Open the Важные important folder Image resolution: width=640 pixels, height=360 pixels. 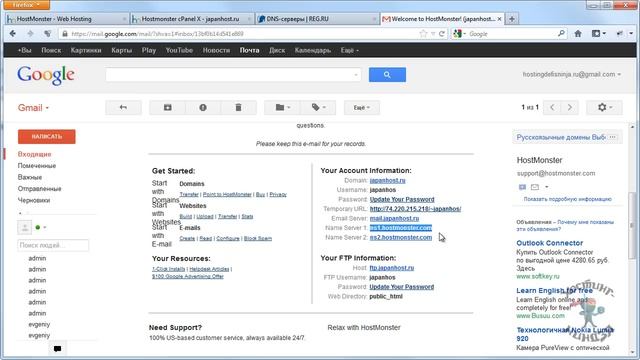(x=30, y=177)
